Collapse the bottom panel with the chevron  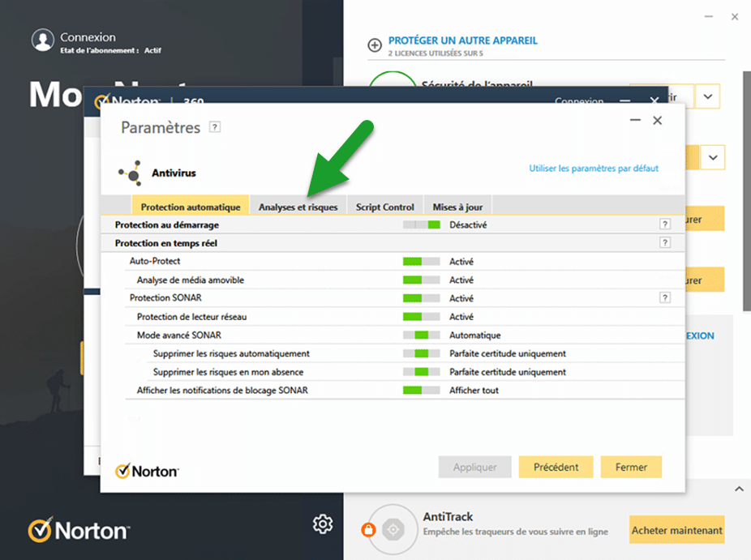coord(739,489)
